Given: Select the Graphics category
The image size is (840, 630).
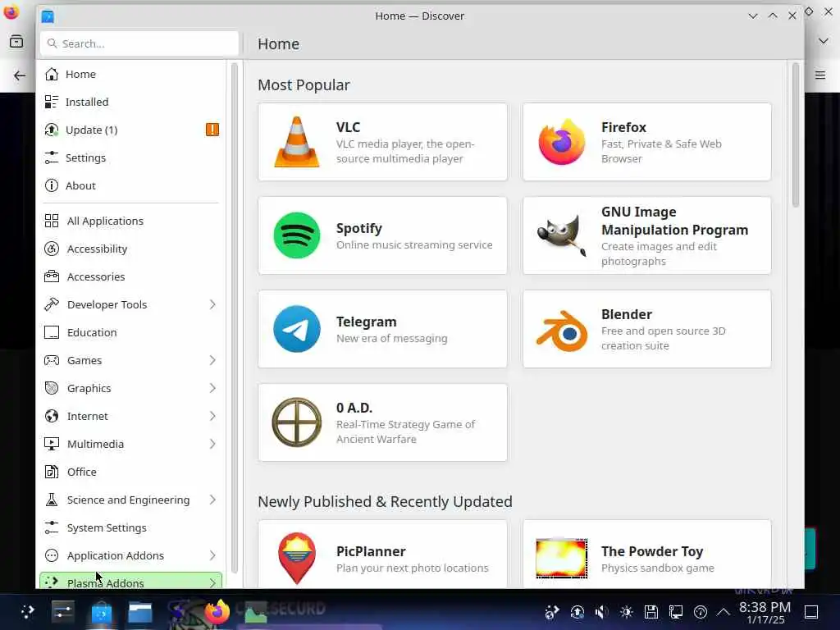Looking at the screenshot, I should (x=131, y=388).
